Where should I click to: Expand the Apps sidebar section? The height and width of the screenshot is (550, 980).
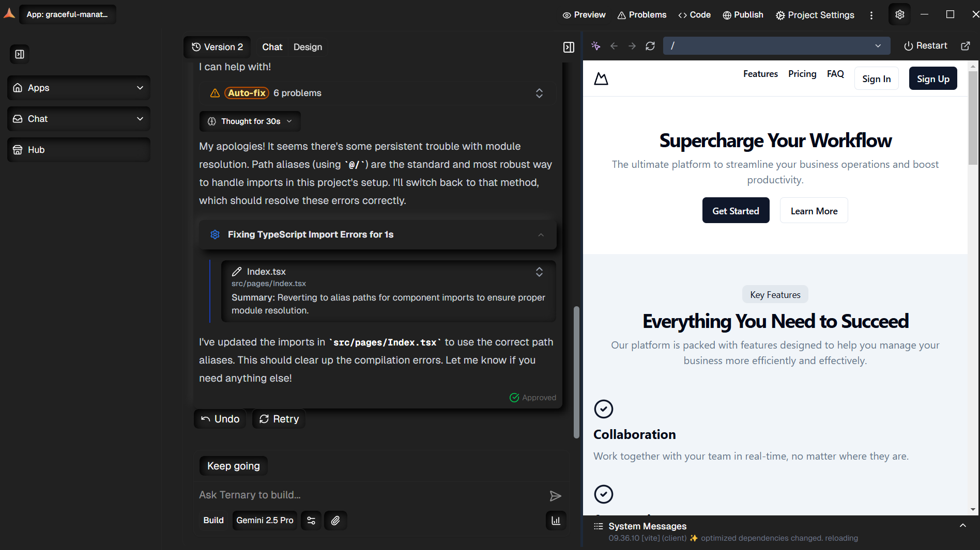(x=79, y=88)
